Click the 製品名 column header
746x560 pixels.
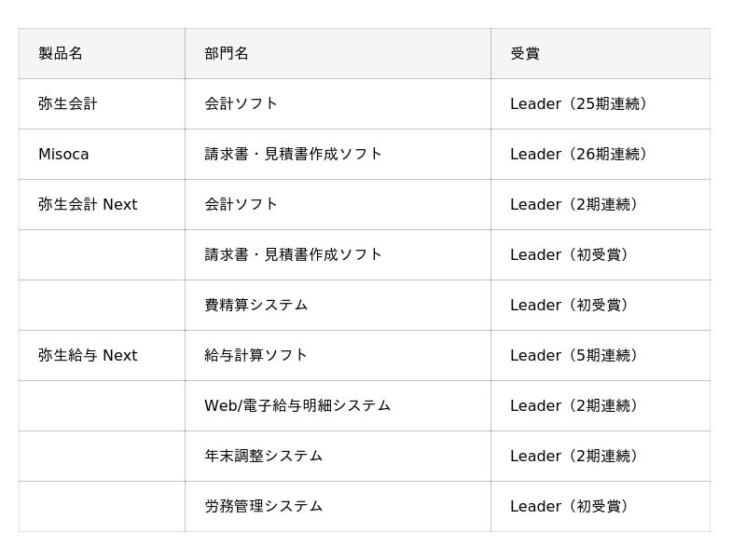click(61, 53)
